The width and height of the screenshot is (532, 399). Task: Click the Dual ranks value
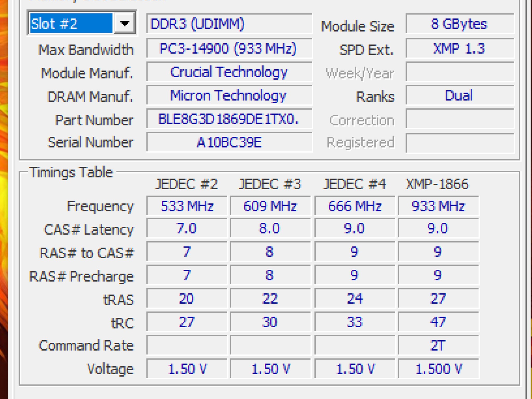click(460, 95)
